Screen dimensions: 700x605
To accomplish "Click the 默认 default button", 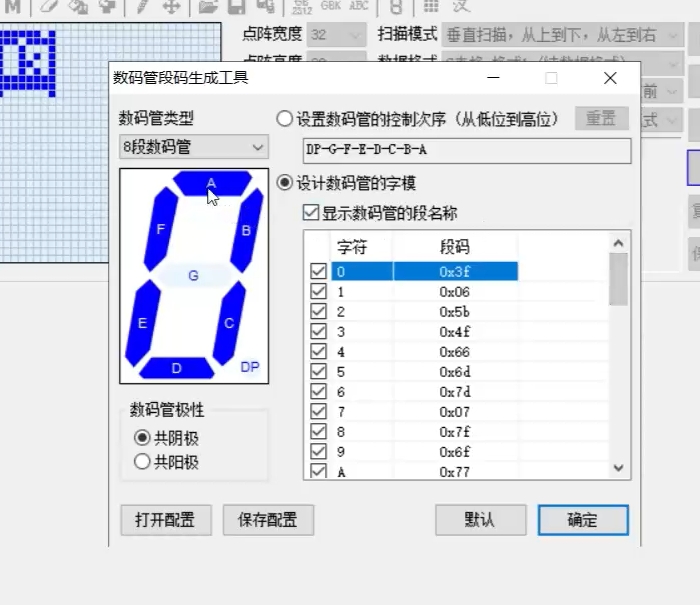I will click(481, 520).
